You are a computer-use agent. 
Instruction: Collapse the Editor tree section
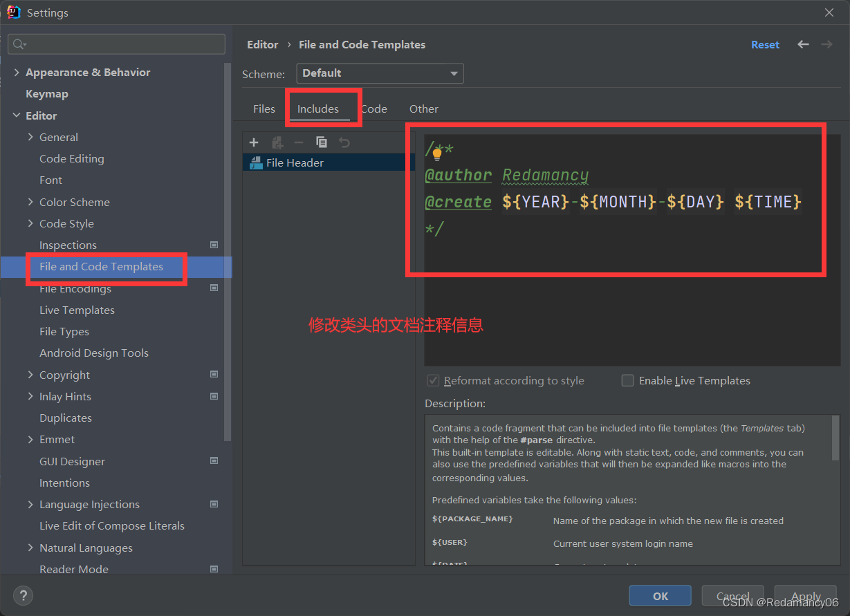tap(17, 115)
